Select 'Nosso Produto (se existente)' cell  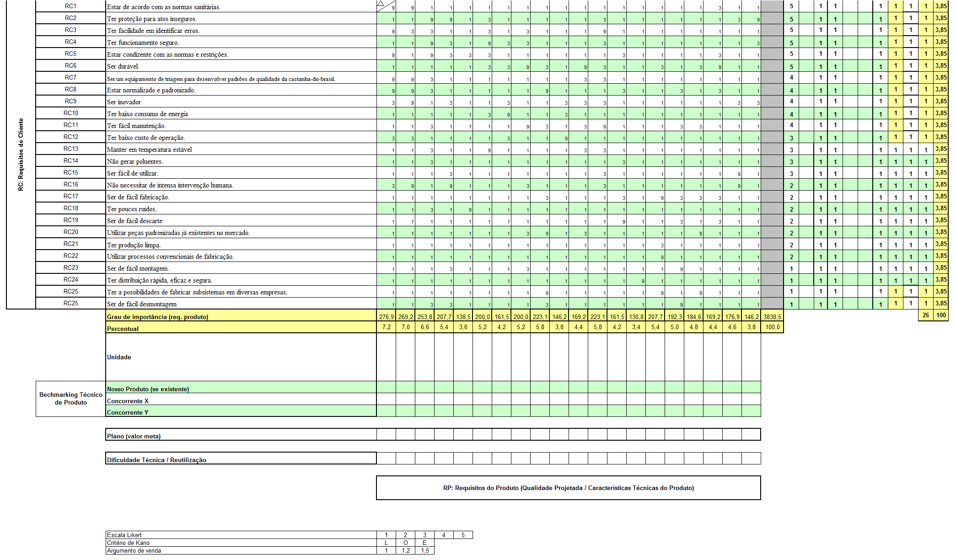pyautogui.click(x=241, y=387)
